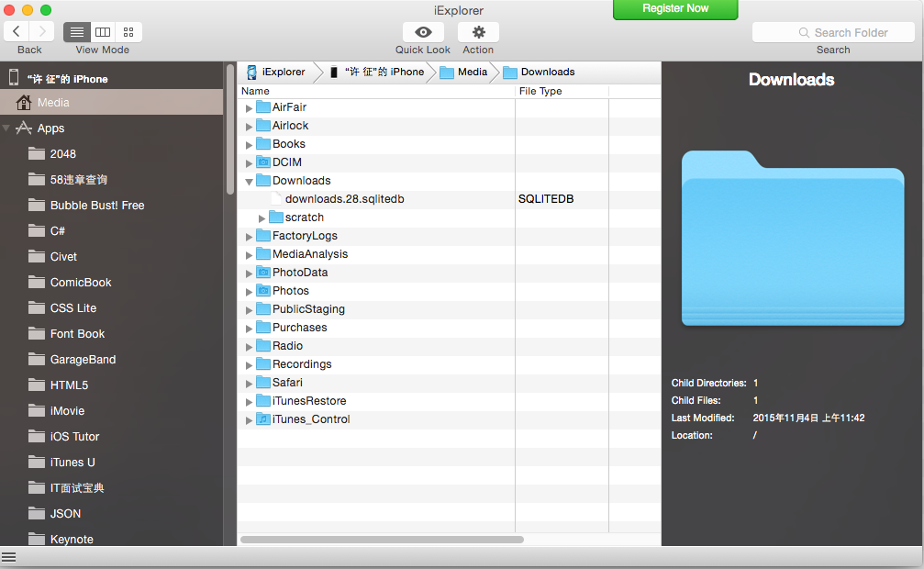This screenshot has width=924, height=569.
Task: Expand the FactoryLogs folder
Action: coord(249,237)
